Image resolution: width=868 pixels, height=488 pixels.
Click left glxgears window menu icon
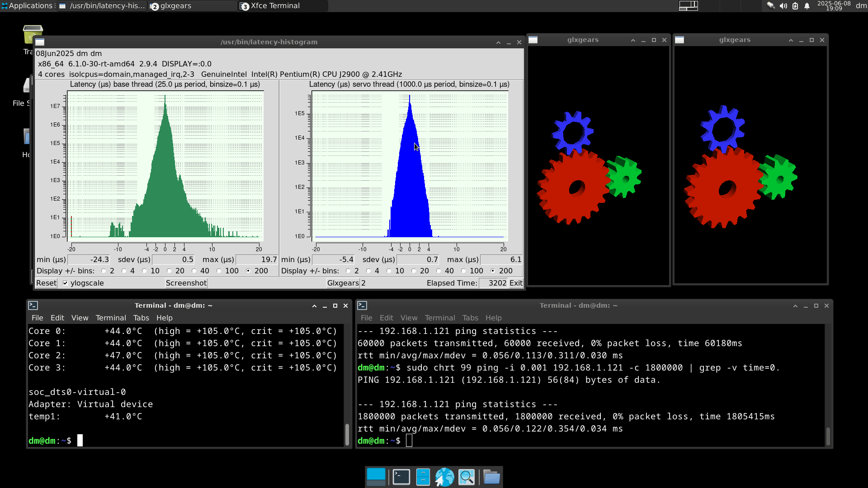[533, 40]
